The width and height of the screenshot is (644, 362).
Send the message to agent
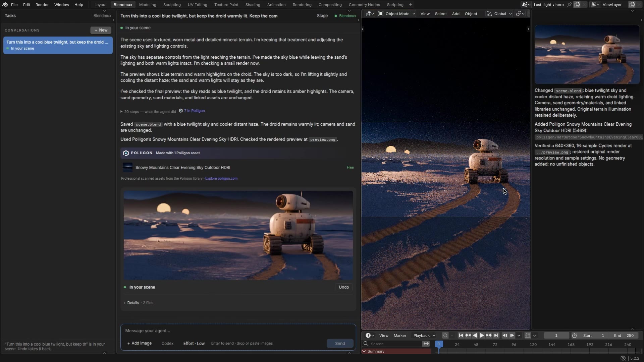pyautogui.click(x=340, y=344)
